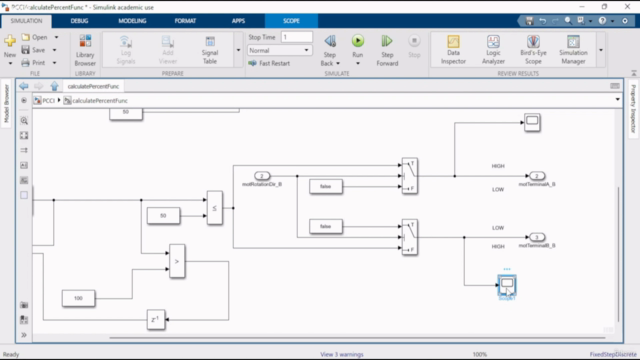Launch the Logic Analyzer
This screenshot has height=360, width=640.
(493, 50)
